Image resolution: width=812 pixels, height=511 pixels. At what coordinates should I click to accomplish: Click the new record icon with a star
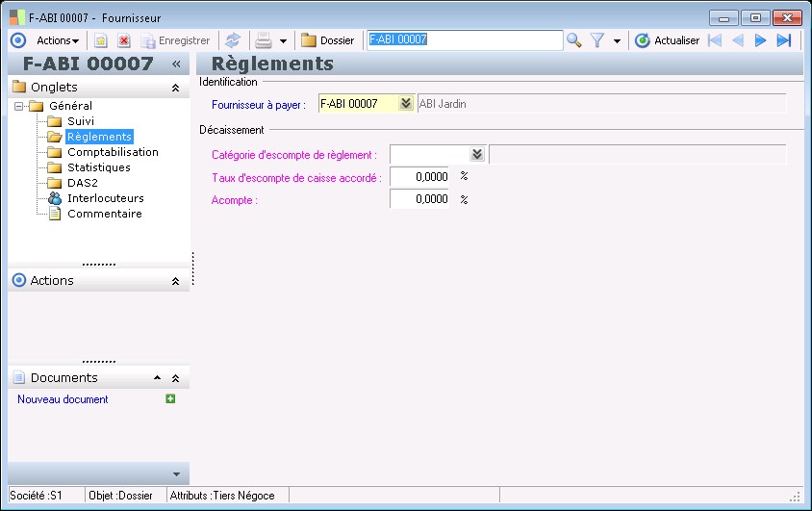click(100, 40)
